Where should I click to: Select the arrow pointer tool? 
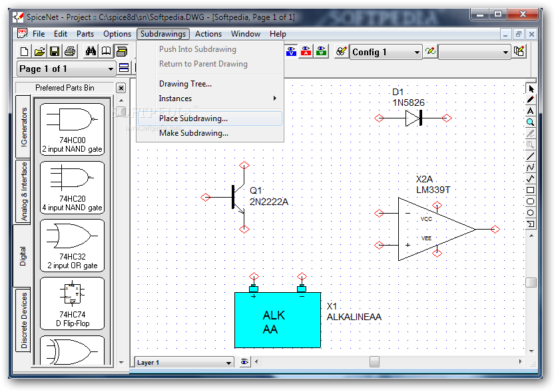coord(531,89)
